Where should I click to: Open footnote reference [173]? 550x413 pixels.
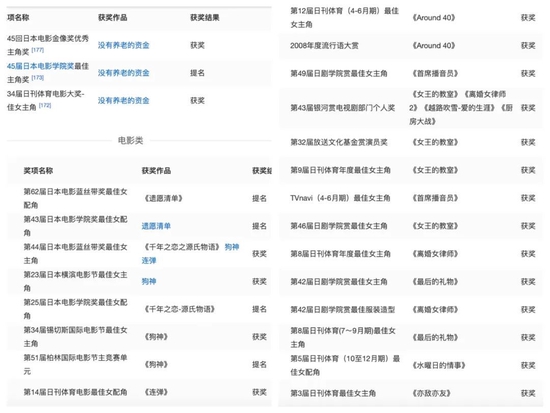click(38, 78)
